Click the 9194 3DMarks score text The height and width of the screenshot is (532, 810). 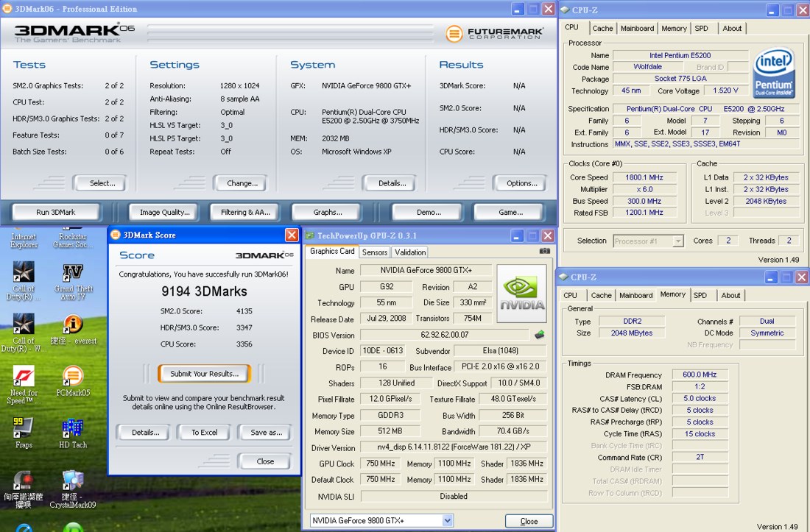[204, 291]
